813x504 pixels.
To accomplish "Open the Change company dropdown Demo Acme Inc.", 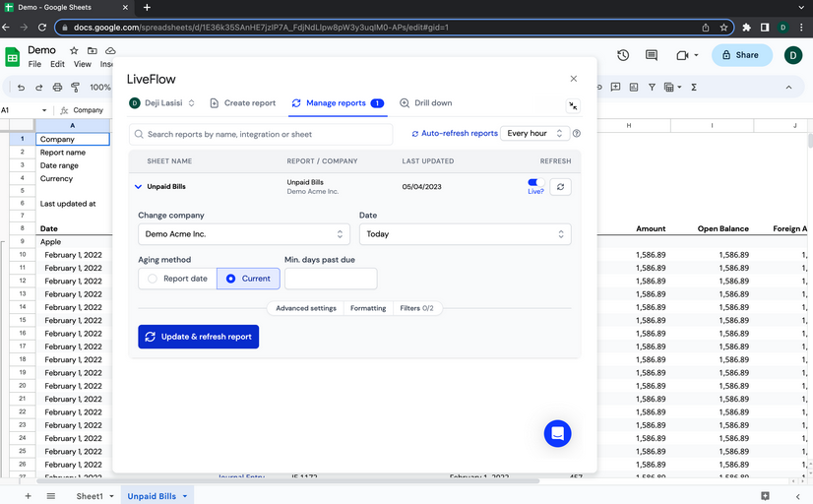I will (244, 234).
